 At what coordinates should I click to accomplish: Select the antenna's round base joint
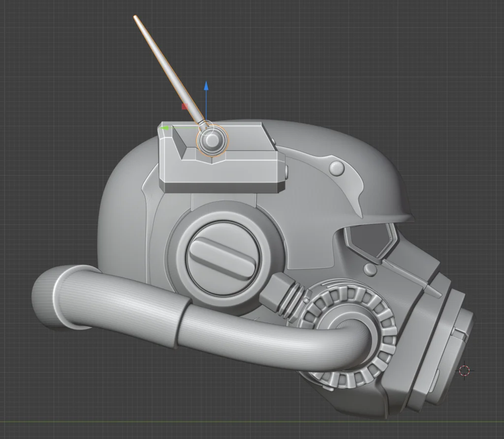click(x=212, y=140)
